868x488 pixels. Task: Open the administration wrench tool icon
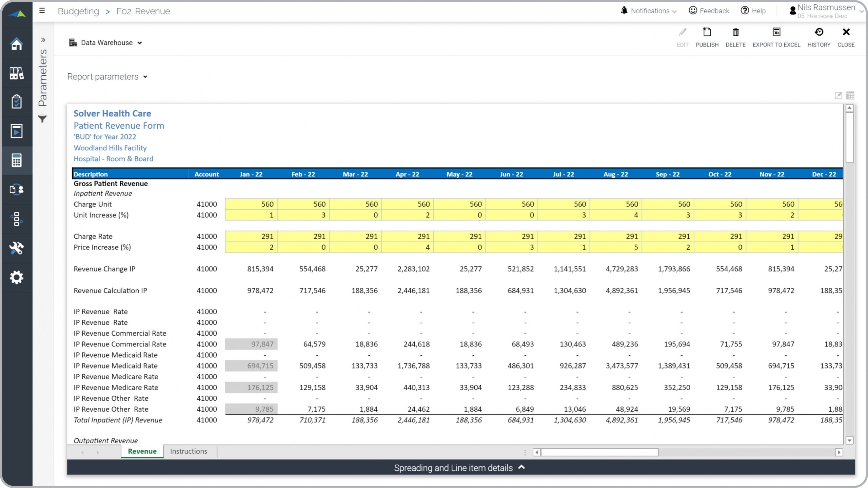[17, 248]
